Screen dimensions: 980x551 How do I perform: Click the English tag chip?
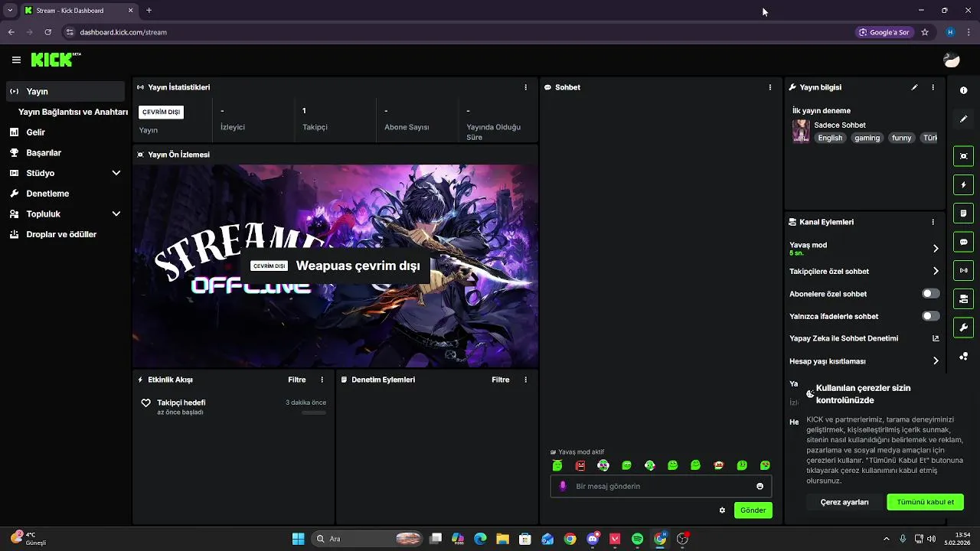(x=830, y=138)
